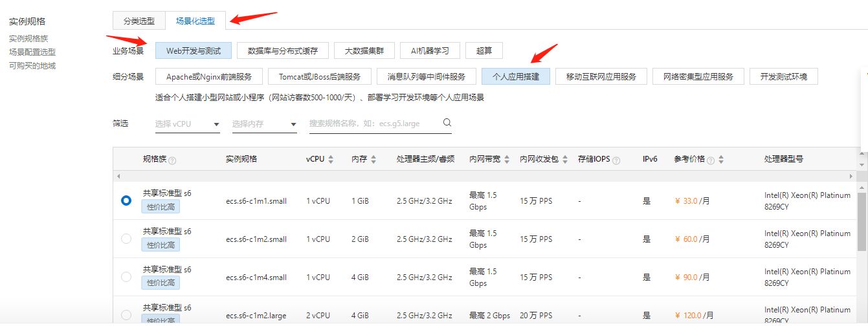Click 处理器型号 column header

[784, 159]
